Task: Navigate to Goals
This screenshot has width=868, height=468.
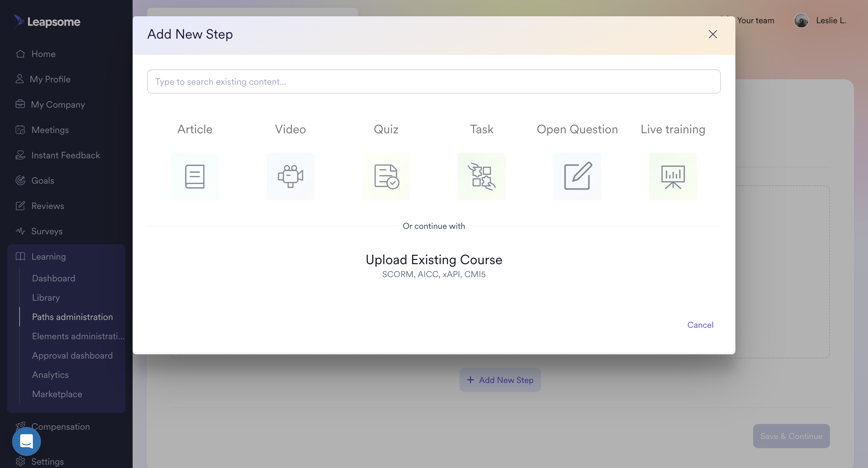Action: [x=43, y=180]
